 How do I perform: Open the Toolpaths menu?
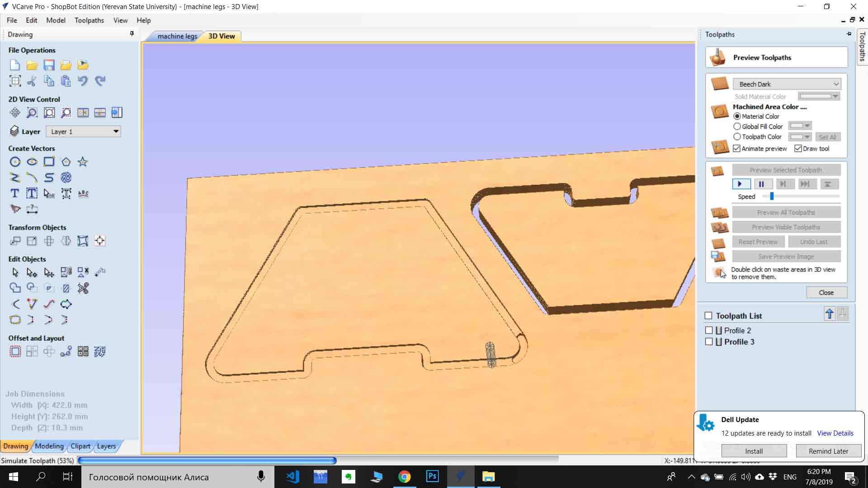[x=89, y=20]
